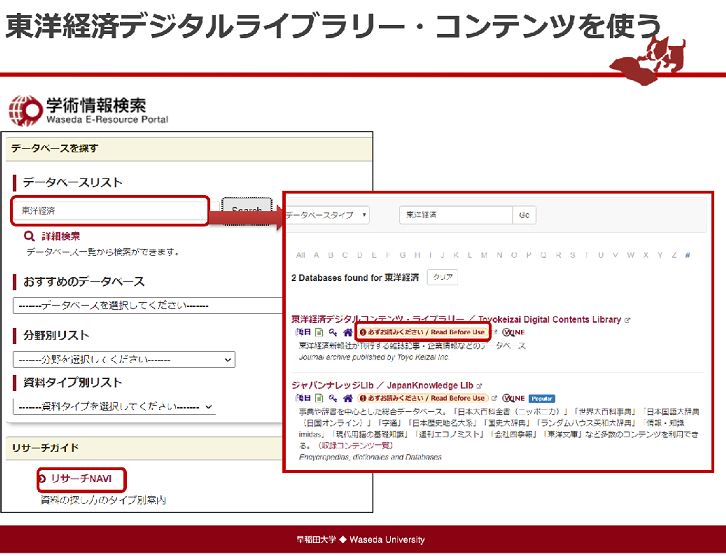
Task: Select letter J in alphabet index
Action: 443,255
